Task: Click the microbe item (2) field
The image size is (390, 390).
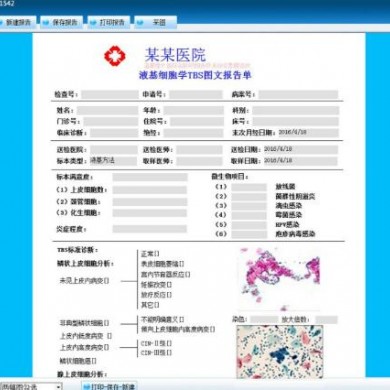Action: coord(249,197)
